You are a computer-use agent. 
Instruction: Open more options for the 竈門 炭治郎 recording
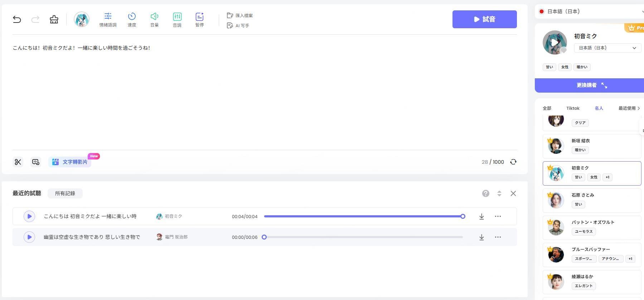(498, 237)
